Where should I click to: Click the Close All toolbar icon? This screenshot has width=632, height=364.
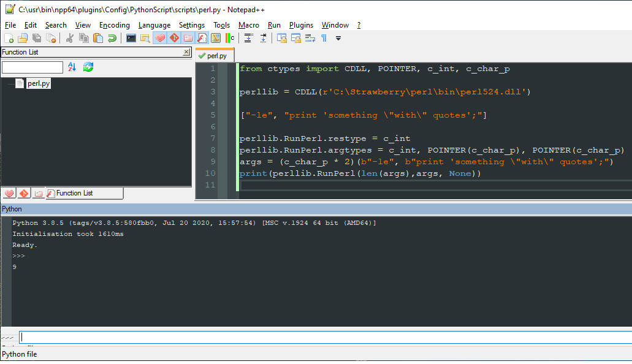(51, 38)
